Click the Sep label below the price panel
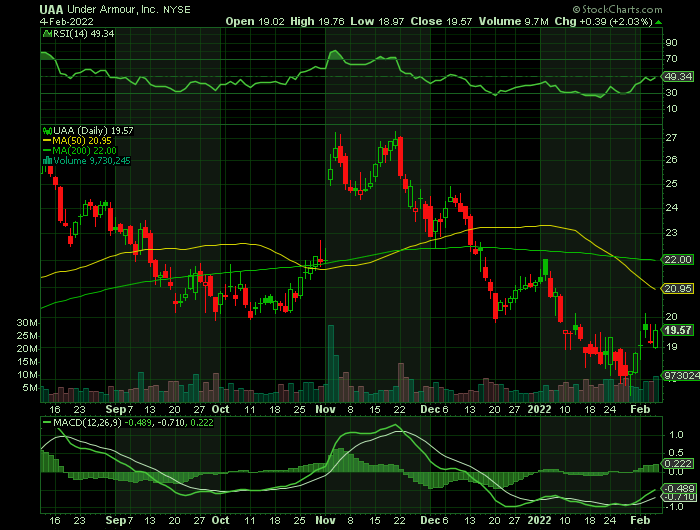Image resolution: width=700 pixels, height=530 pixels. 116,409
